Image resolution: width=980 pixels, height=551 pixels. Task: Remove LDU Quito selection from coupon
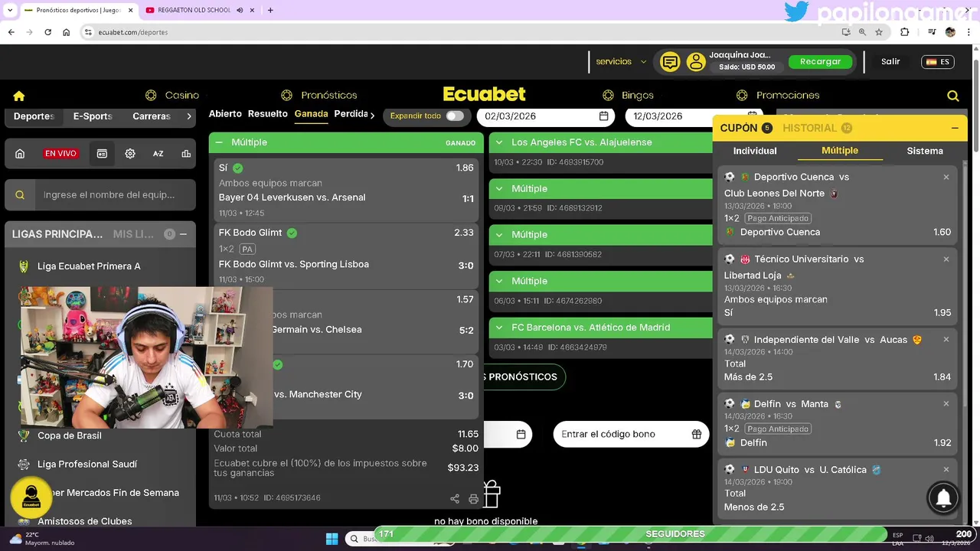[x=946, y=469]
